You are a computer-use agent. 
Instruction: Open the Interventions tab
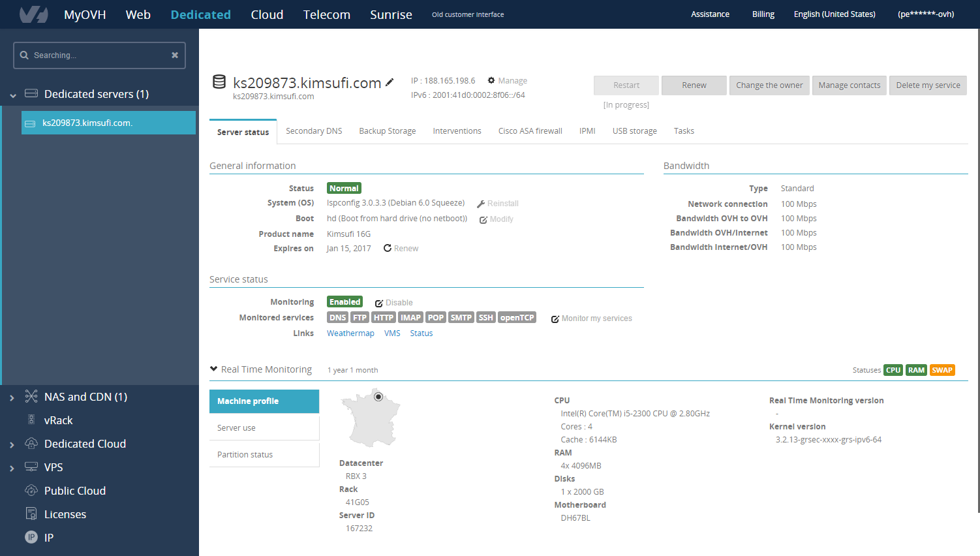pyautogui.click(x=457, y=131)
